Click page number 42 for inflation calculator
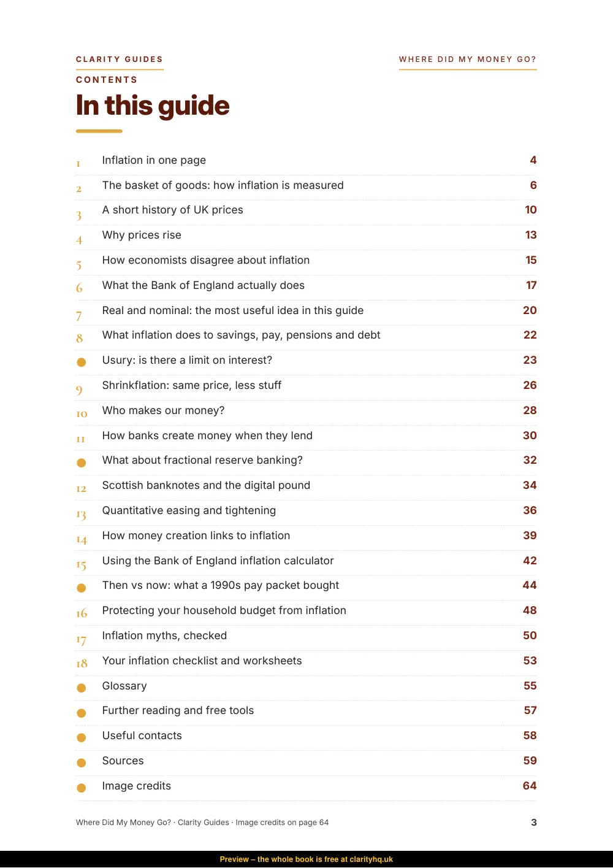The height and width of the screenshot is (868, 613). coord(530,561)
